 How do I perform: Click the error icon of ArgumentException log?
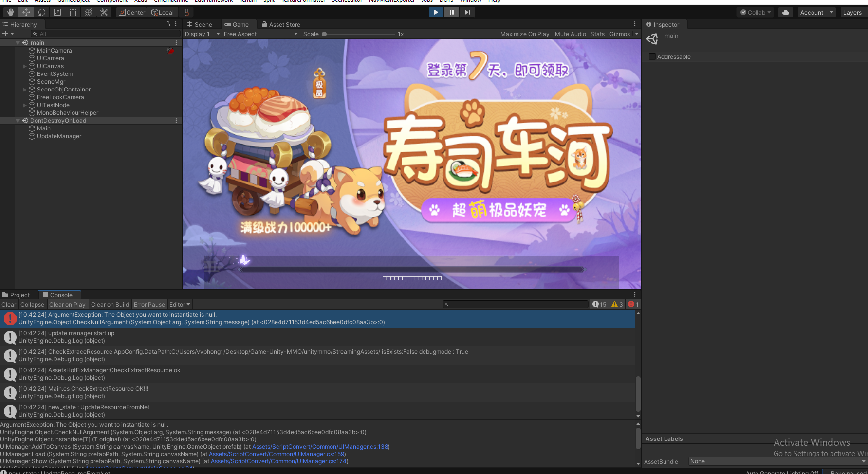tap(10, 318)
